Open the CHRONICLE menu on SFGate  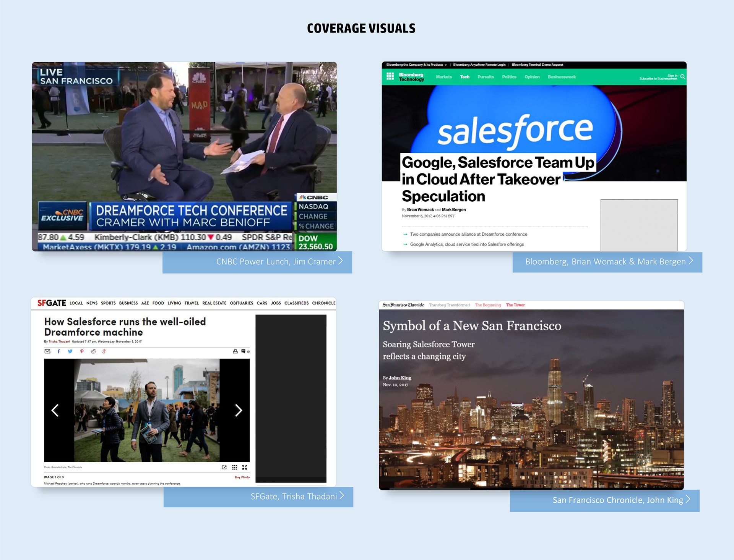click(324, 303)
